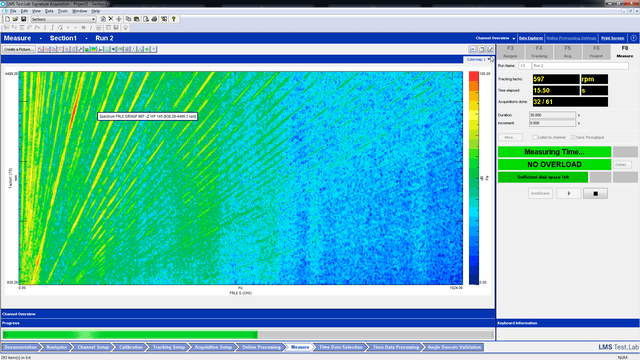Open the Data Explorer link
640x360 pixels.
point(531,38)
